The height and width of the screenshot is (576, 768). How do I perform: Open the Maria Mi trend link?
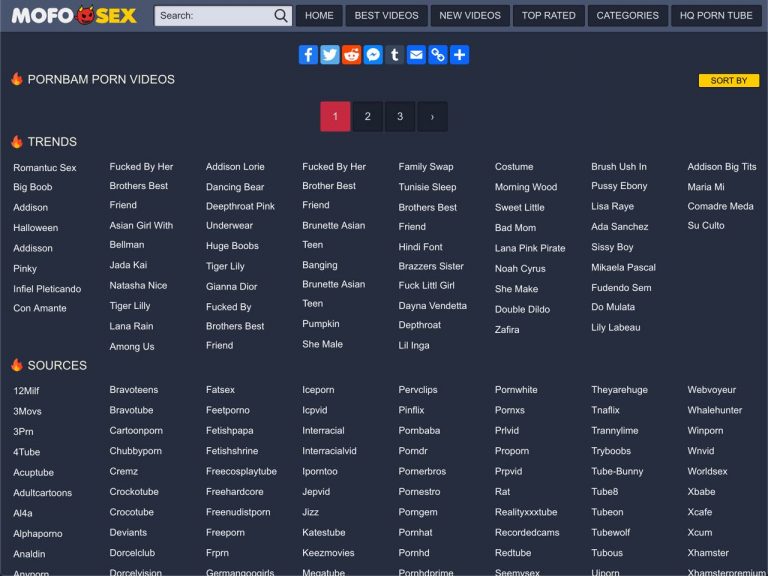(706, 187)
